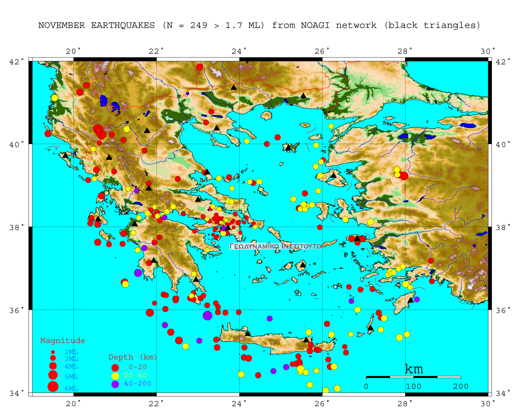Image resolution: width=520 pixels, height=420 pixels.
Task: Click the map title 'NOVEMBER EARTHQUAKES'
Action: tap(96, 25)
